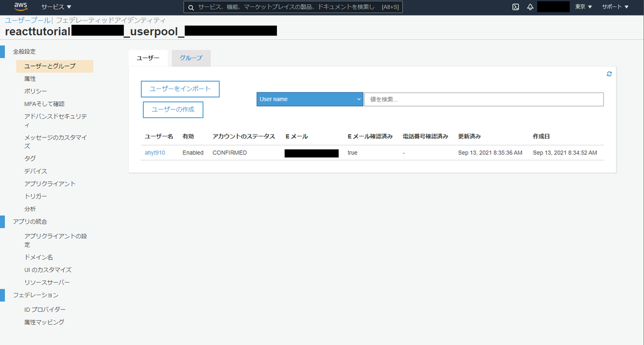Open メッセージのカスタマイズ in the sidebar

(x=56, y=142)
